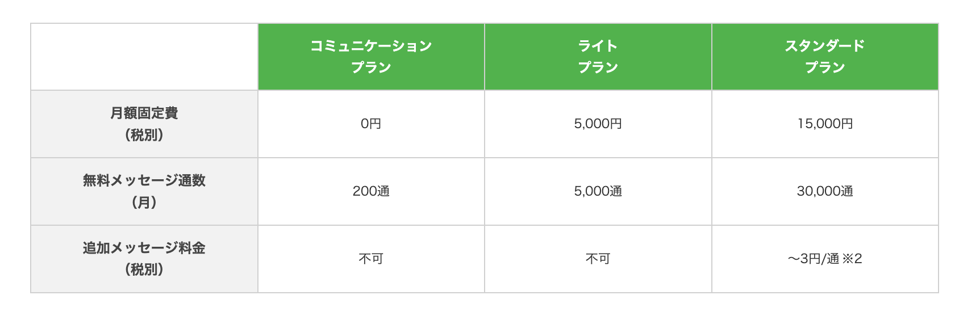Click the 無料メッセージ通数 row label
The height and width of the screenshot is (312, 980).
(x=144, y=181)
